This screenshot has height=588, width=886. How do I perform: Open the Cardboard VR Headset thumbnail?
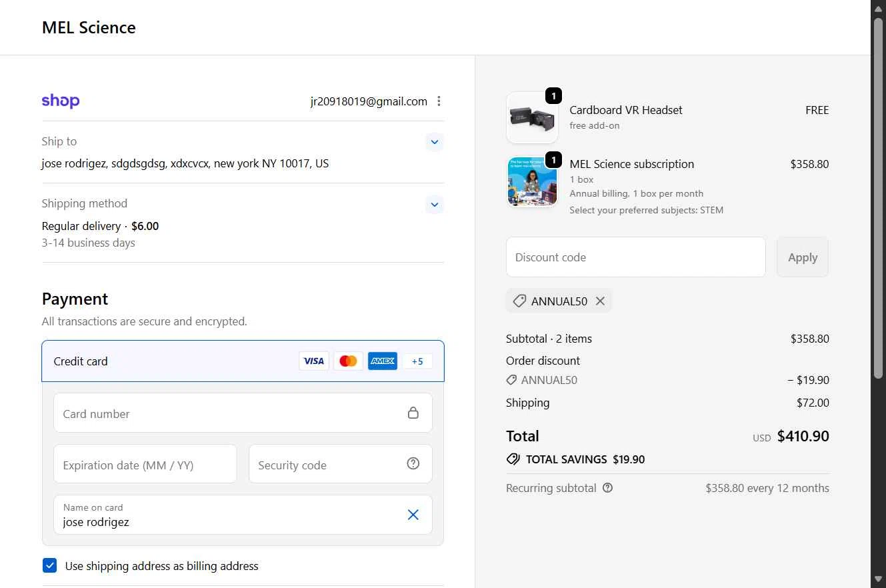coord(532,118)
